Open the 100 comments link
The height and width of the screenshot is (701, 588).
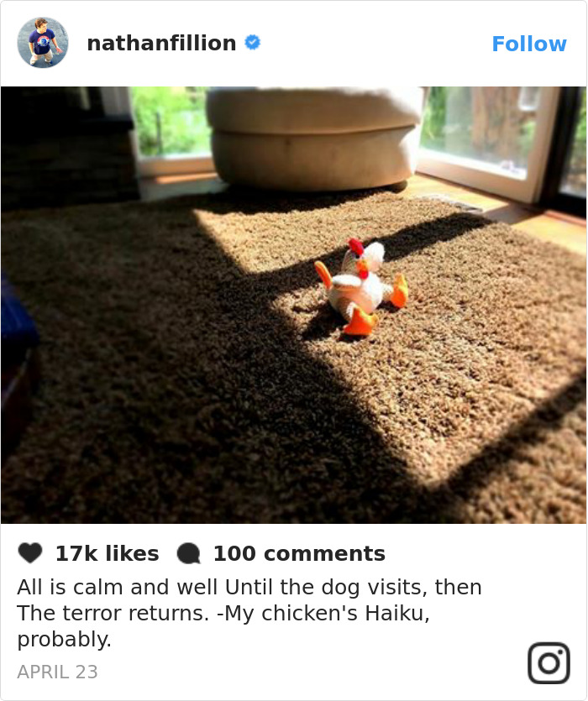(299, 553)
